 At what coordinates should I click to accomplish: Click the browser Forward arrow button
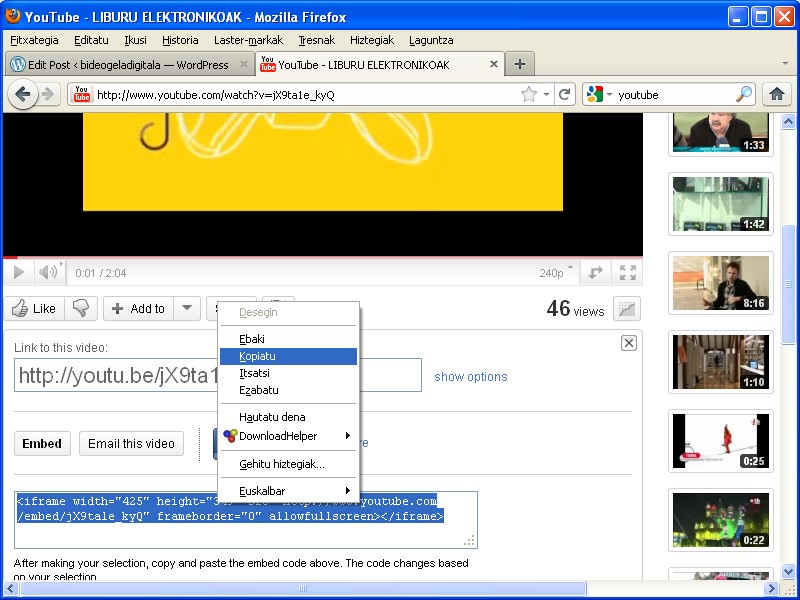click(x=48, y=94)
